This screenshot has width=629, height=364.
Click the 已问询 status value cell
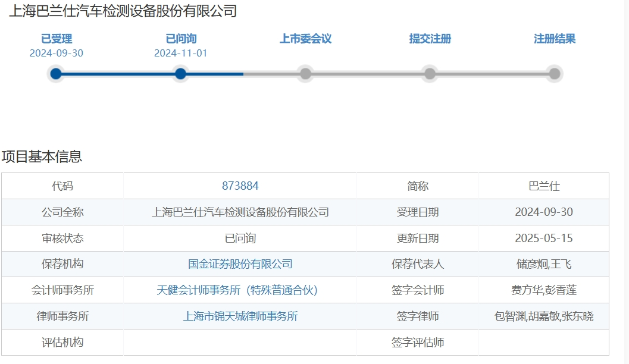tap(240, 238)
